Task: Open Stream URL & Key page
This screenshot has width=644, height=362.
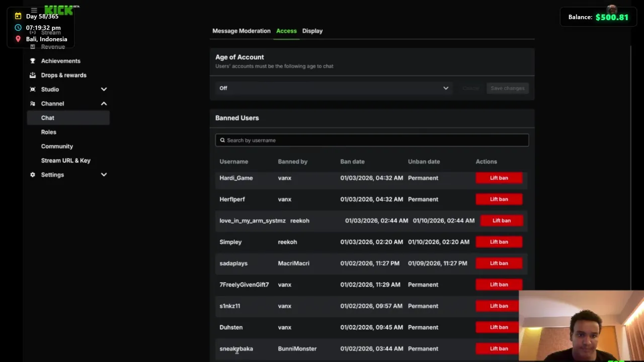Action: pos(66,160)
